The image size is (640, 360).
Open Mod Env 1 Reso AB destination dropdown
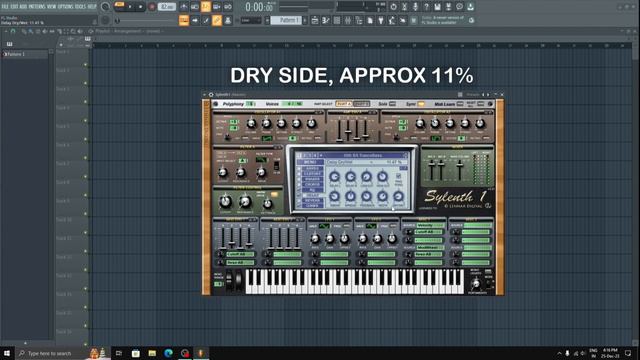pos(240,262)
